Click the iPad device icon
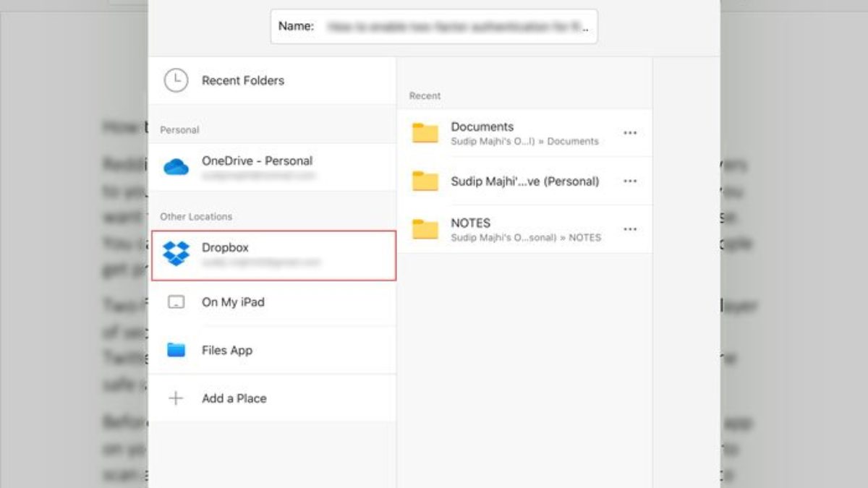Viewport: 868px width, 488px height. point(176,302)
